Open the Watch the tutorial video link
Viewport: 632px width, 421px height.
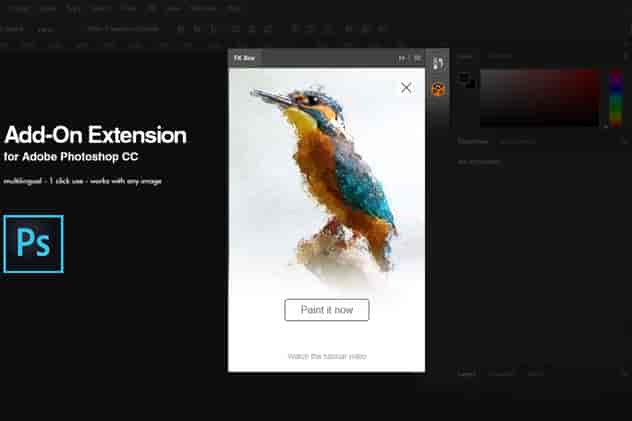pyautogui.click(x=327, y=356)
